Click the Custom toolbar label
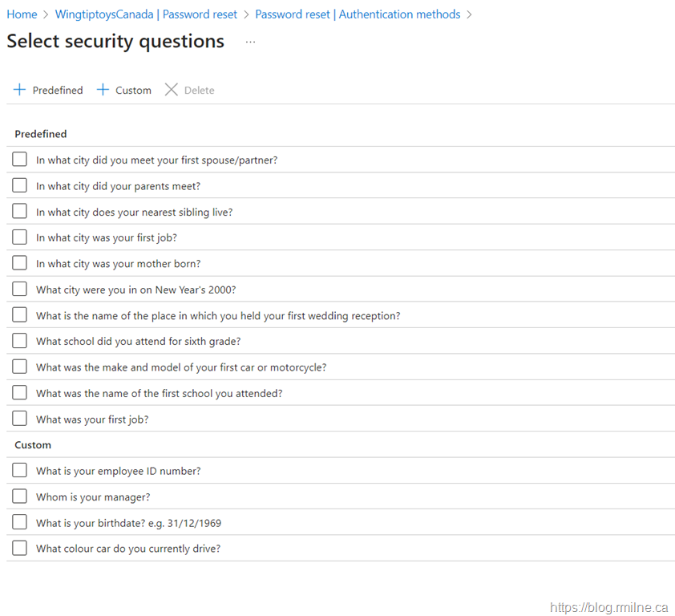The height and width of the screenshot is (616, 675). coord(133,91)
